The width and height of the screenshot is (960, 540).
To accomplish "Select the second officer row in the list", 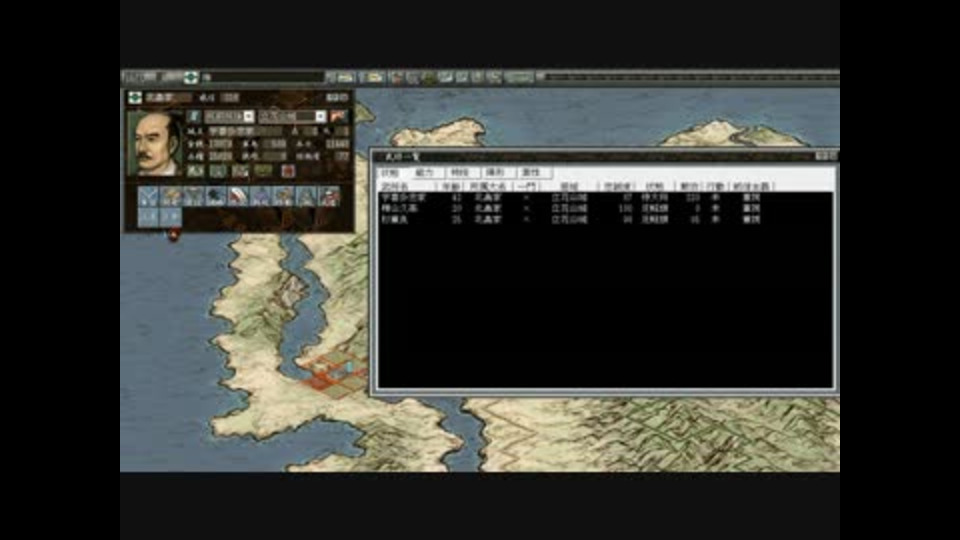I will 605,208.
